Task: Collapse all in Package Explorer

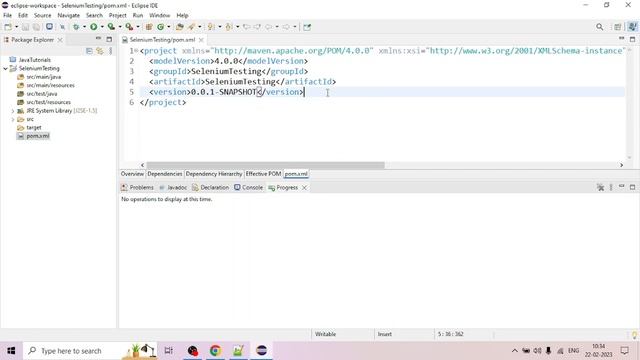Action: pyautogui.click(x=89, y=51)
